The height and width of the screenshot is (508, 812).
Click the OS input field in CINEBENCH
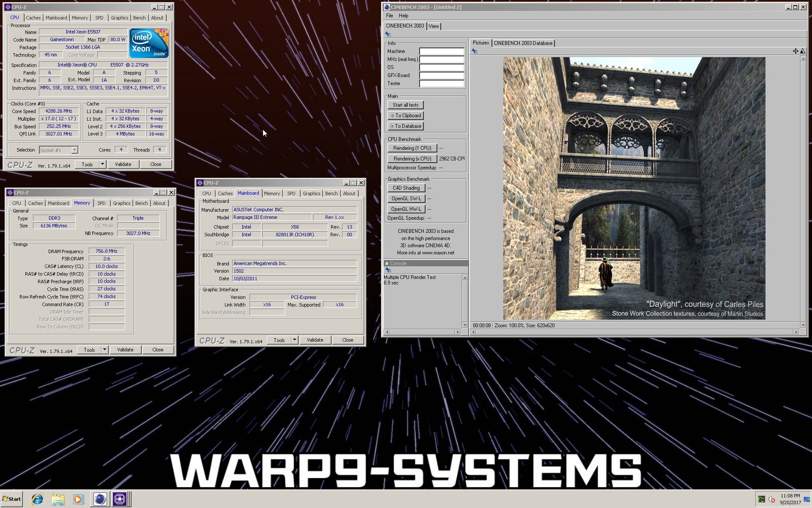pos(442,67)
